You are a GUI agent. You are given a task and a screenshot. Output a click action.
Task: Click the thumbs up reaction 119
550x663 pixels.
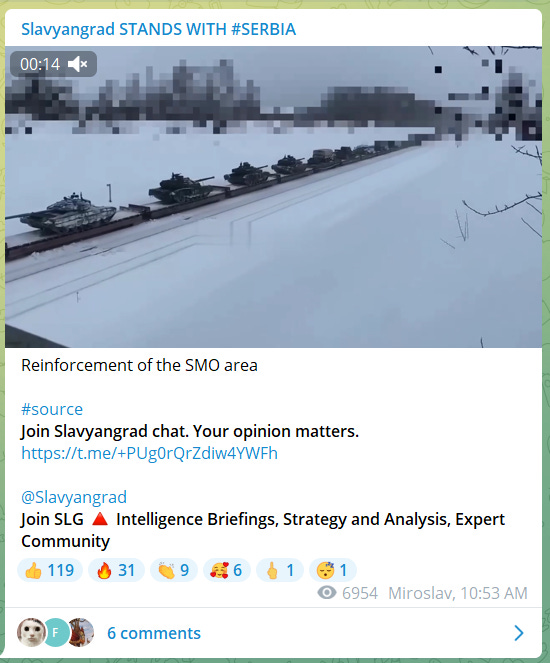click(50, 570)
